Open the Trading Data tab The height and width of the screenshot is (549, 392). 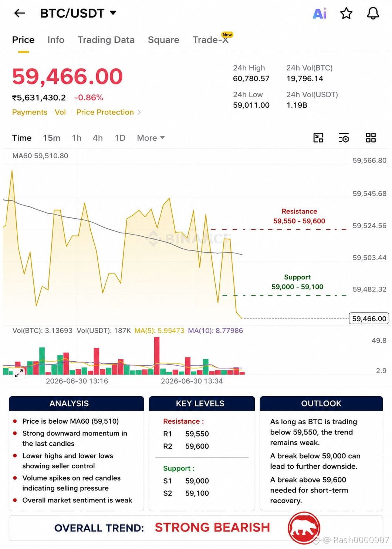(x=106, y=40)
